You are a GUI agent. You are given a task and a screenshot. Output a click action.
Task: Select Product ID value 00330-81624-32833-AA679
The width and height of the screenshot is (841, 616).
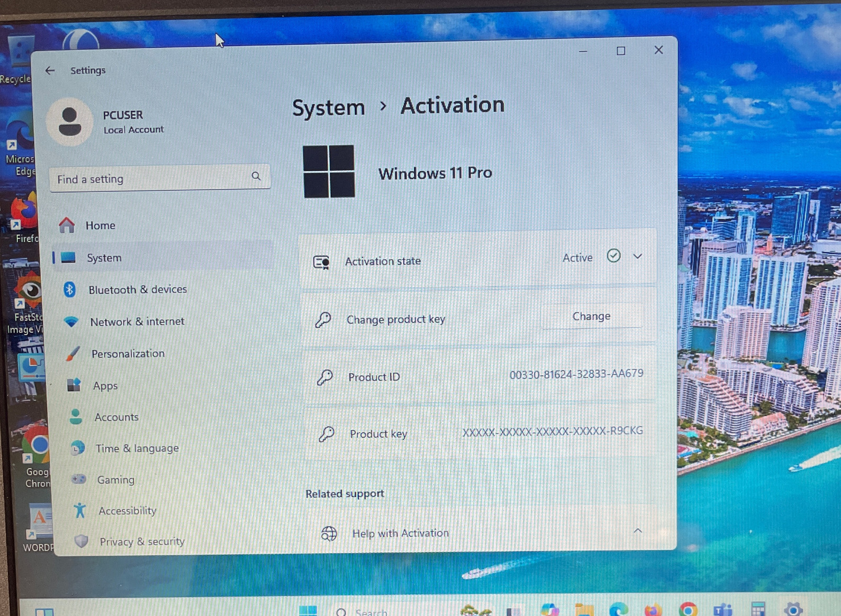(576, 374)
